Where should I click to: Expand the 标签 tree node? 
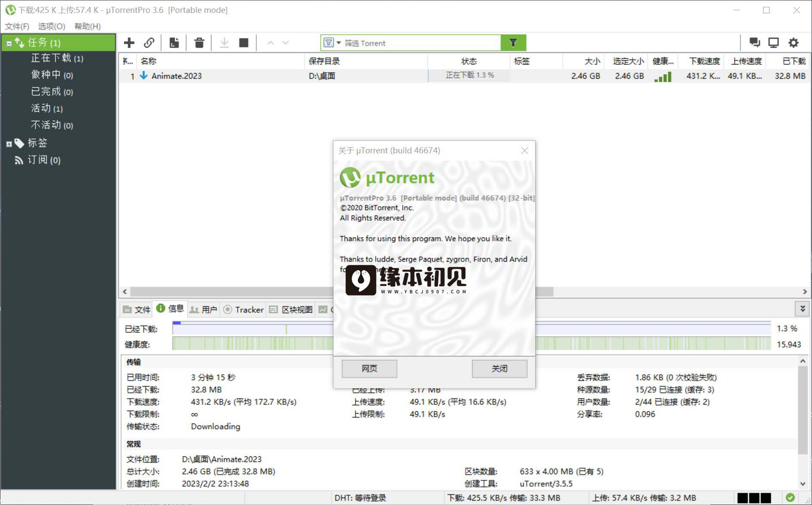(x=9, y=144)
